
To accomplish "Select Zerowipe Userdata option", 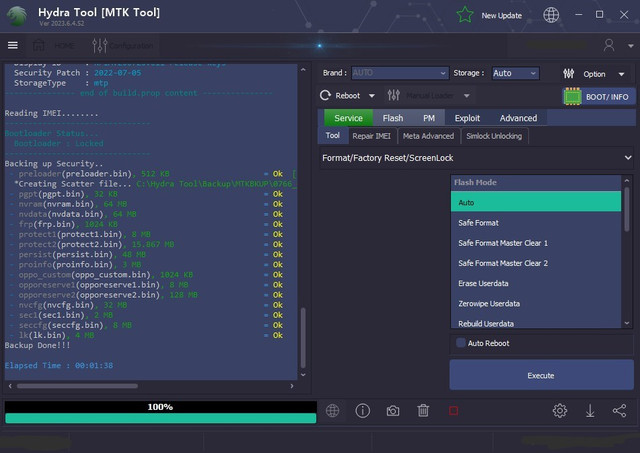I will (536, 304).
